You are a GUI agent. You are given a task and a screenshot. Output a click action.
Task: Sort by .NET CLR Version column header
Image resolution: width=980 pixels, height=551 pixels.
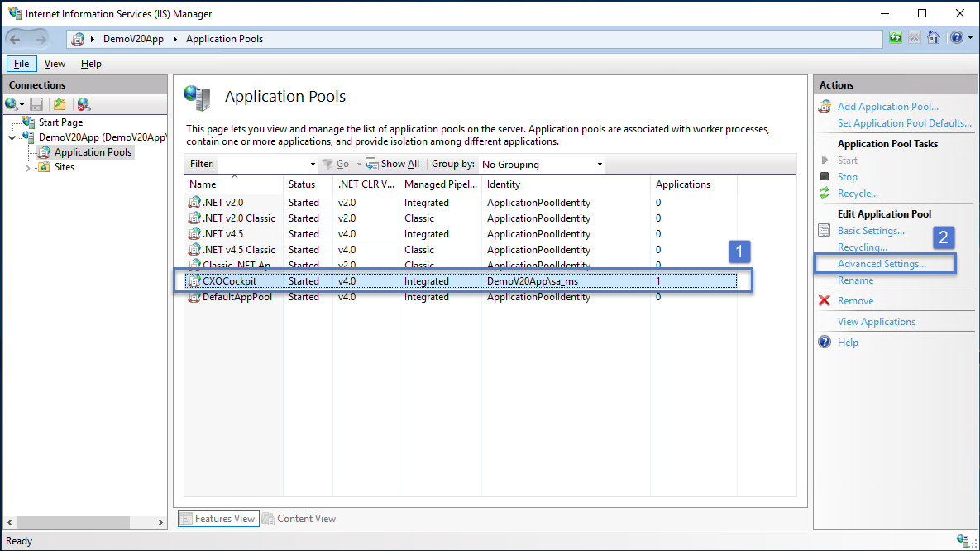pos(366,184)
